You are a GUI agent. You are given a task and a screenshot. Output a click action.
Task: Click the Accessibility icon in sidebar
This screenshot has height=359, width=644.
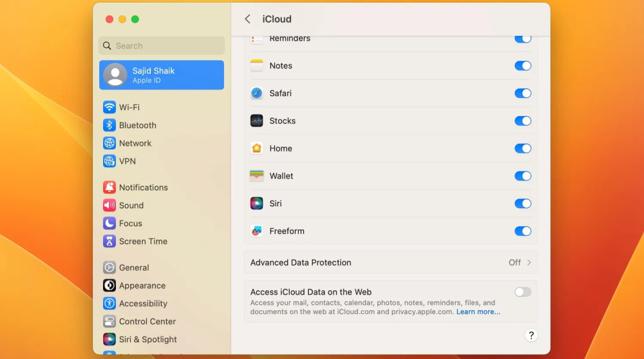click(x=109, y=304)
